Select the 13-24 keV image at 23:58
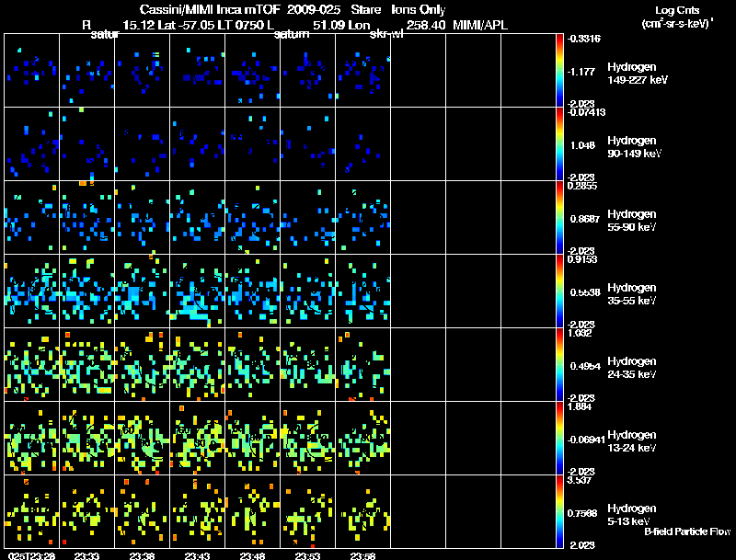This screenshot has width=736, height=560. pos(363,439)
